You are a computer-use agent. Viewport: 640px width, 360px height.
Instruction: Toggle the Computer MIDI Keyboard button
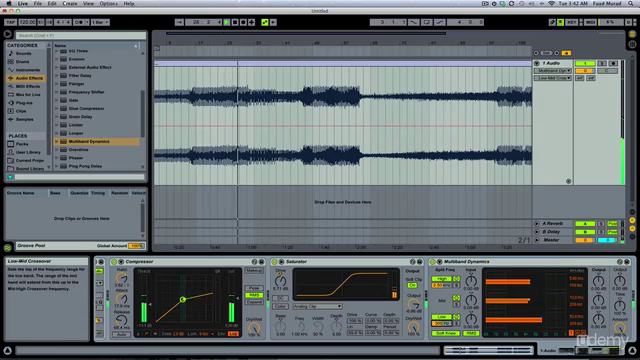tap(561, 22)
